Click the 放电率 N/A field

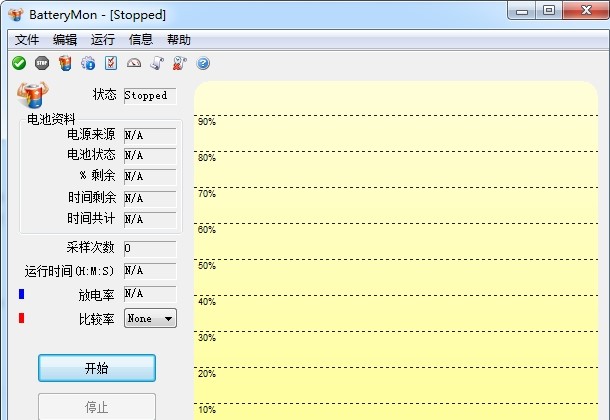click(150, 294)
